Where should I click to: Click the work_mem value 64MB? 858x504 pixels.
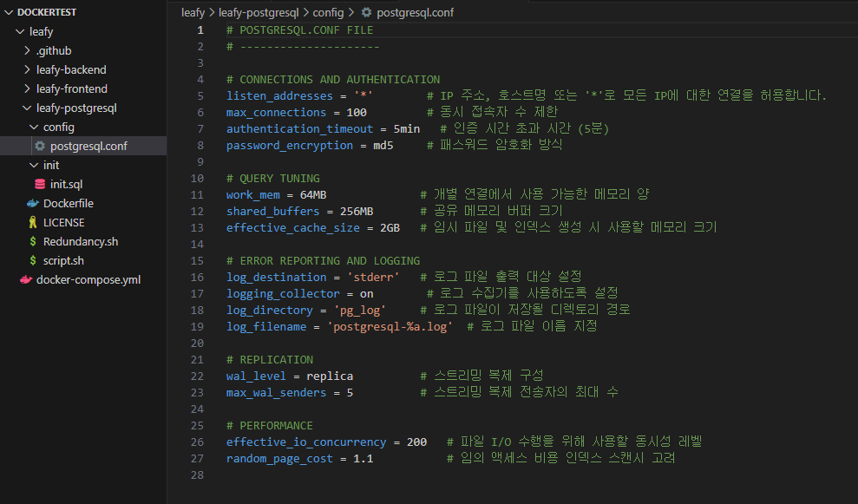coord(313,195)
